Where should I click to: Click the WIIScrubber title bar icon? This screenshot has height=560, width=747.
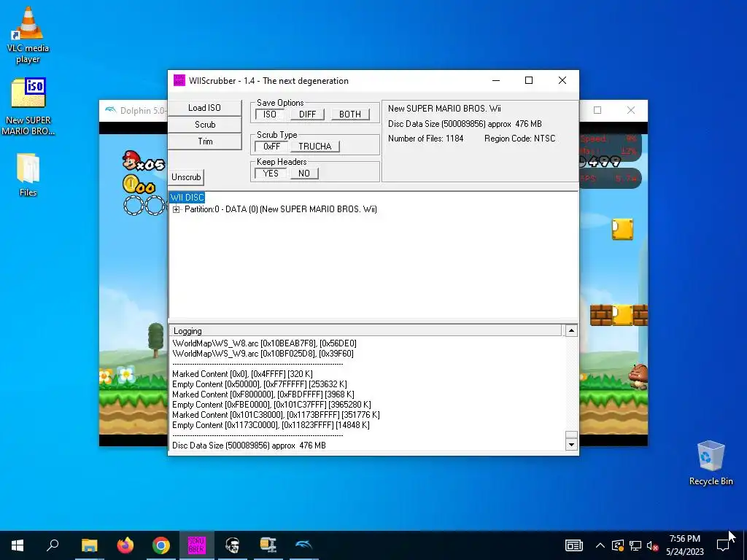pos(179,80)
